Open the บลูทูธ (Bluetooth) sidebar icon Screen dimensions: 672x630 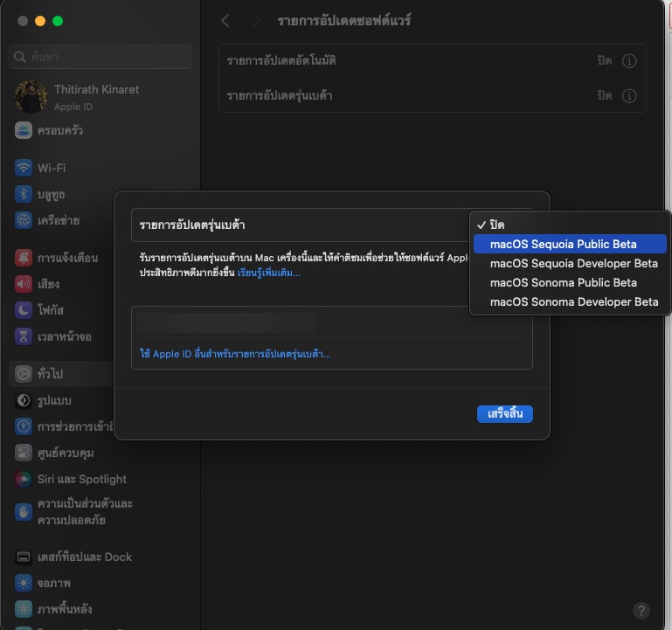tap(24, 194)
